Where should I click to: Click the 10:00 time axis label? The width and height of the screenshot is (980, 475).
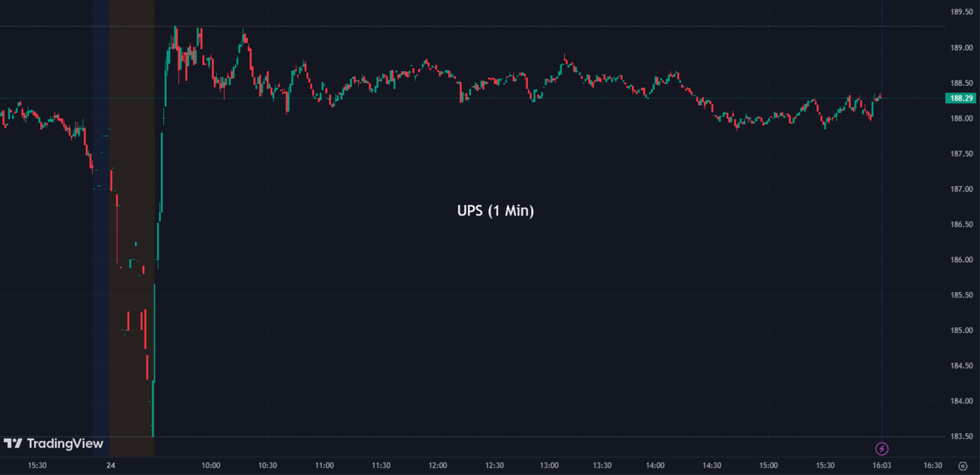click(211, 465)
